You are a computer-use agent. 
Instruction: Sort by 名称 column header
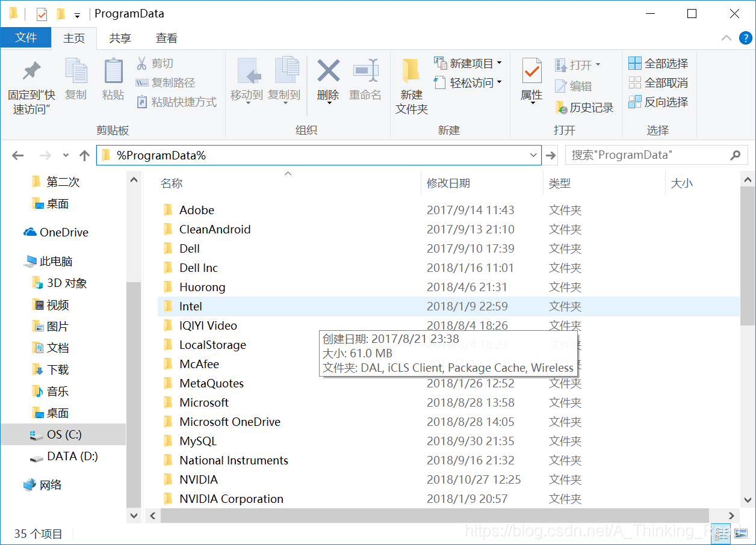(x=172, y=183)
